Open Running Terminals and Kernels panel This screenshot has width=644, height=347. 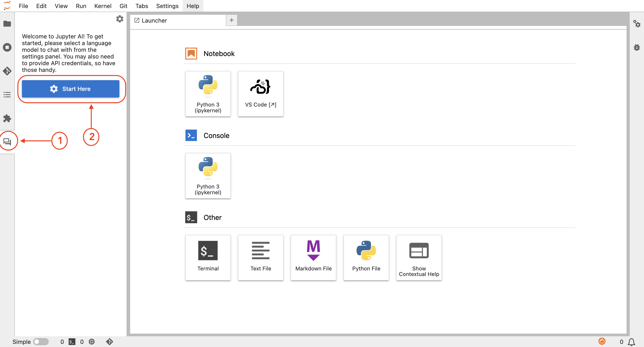pos(7,47)
